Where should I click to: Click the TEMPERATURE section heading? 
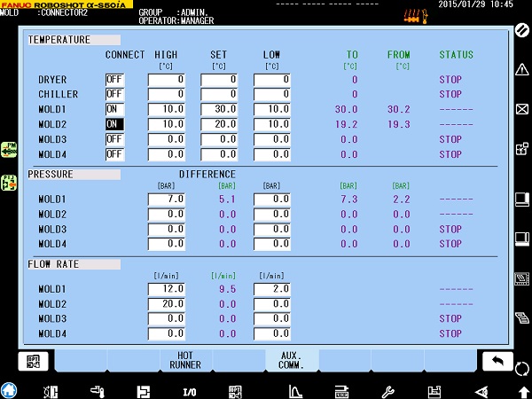(x=74, y=40)
